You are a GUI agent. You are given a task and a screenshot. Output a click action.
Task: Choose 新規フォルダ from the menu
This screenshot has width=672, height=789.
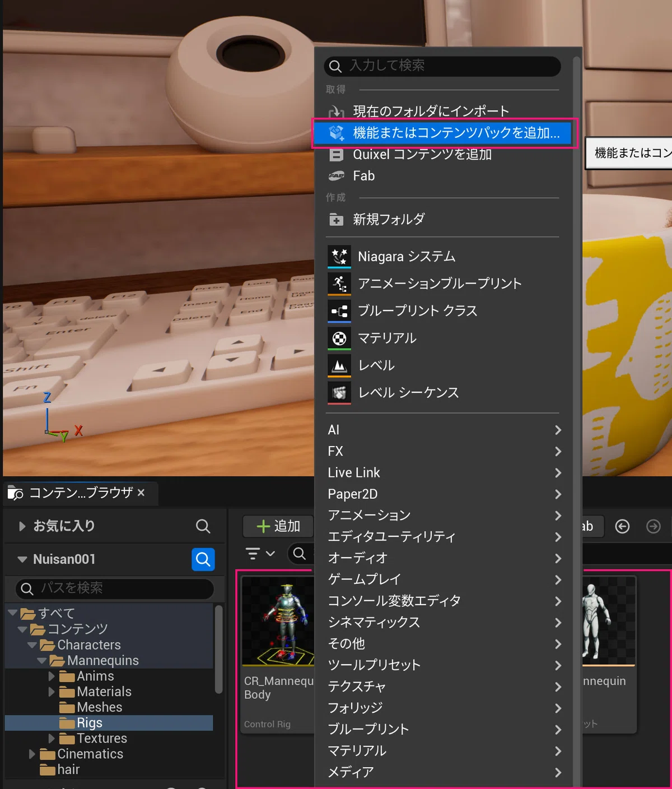[x=442, y=219]
